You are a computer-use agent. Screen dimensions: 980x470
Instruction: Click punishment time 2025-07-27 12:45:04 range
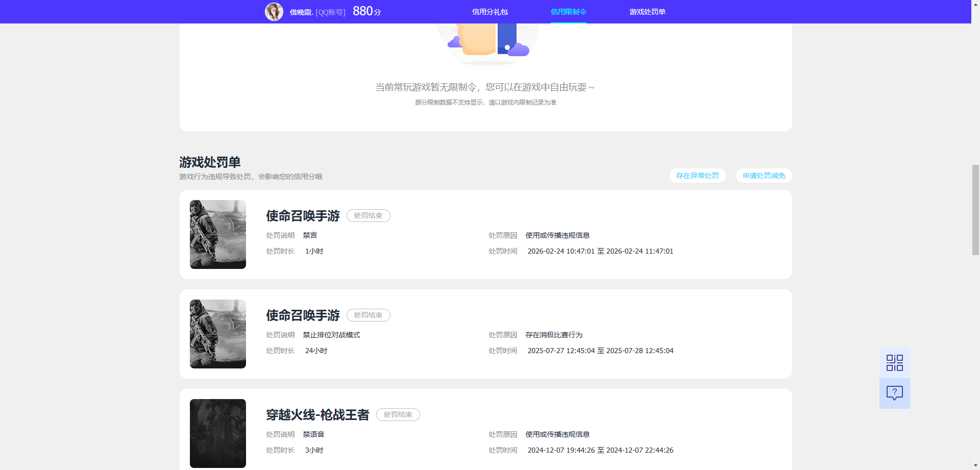[x=600, y=351]
